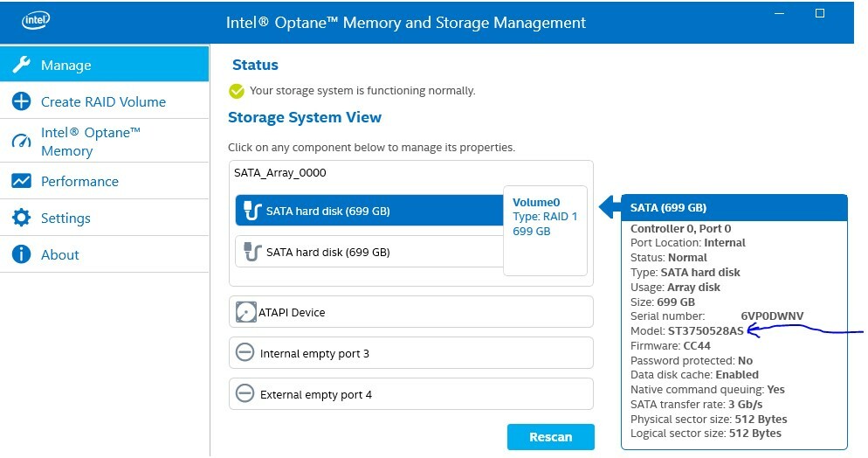
Task: Open the Create RAID Volume menu item
Action: 105,101
